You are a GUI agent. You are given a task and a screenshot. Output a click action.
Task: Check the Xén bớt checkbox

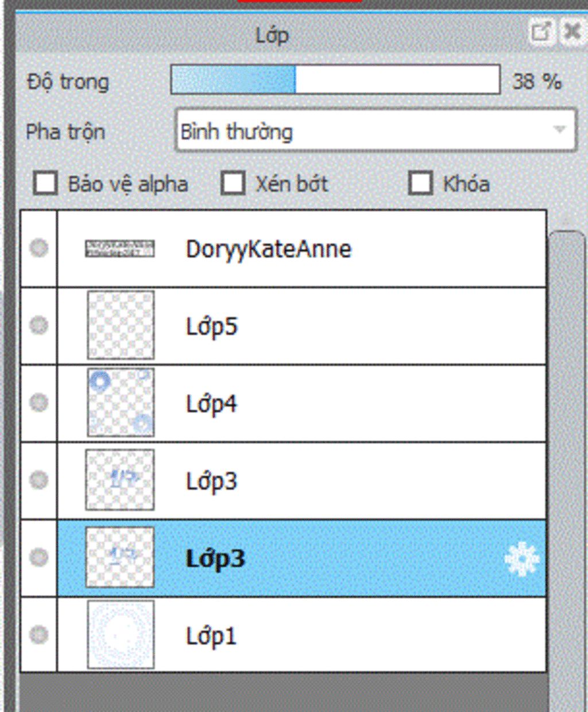click(x=233, y=184)
